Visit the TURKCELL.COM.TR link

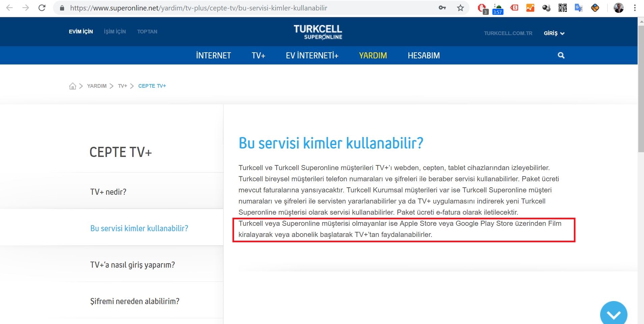pos(508,33)
